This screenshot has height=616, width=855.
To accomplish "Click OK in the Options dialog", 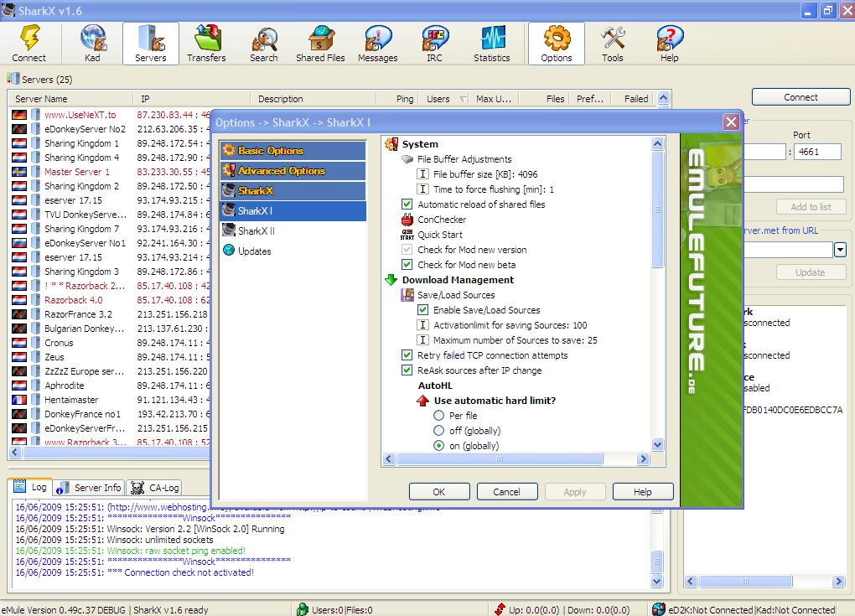I will click(439, 492).
